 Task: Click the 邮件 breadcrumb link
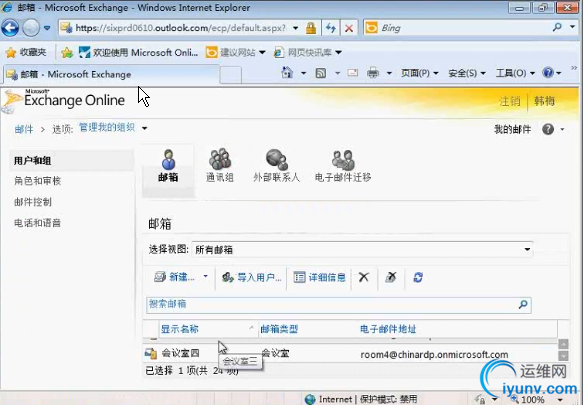24,129
